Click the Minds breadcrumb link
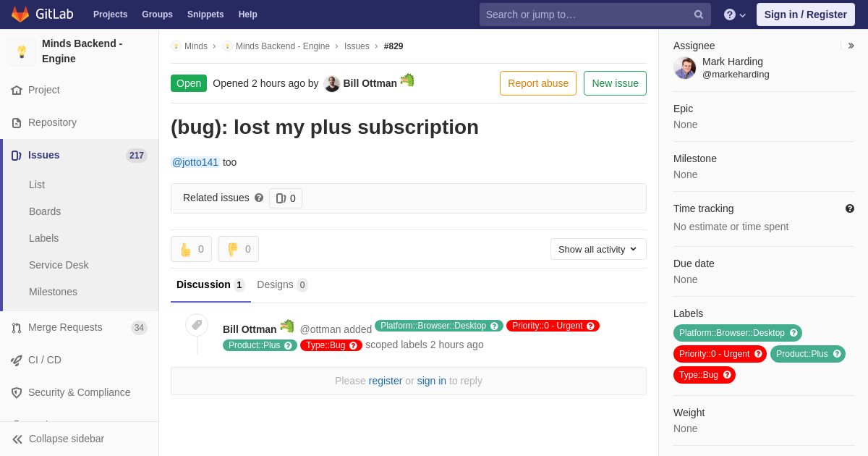The width and height of the screenshot is (868, 456). [x=196, y=46]
